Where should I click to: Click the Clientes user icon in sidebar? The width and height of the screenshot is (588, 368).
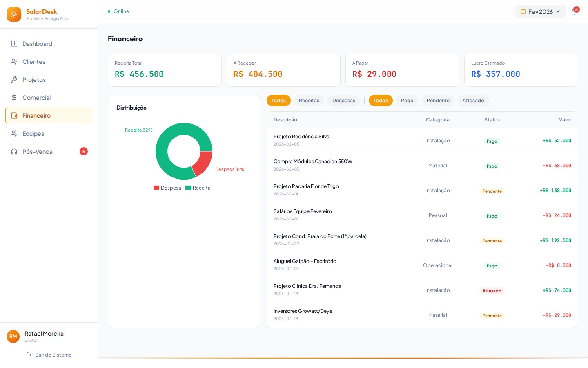point(14,62)
